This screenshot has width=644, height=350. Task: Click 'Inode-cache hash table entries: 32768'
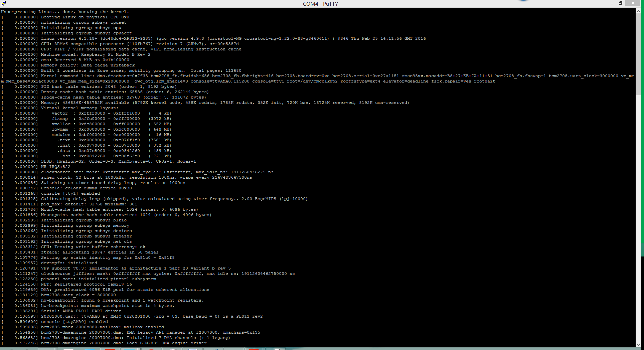(x=124, y=97)
